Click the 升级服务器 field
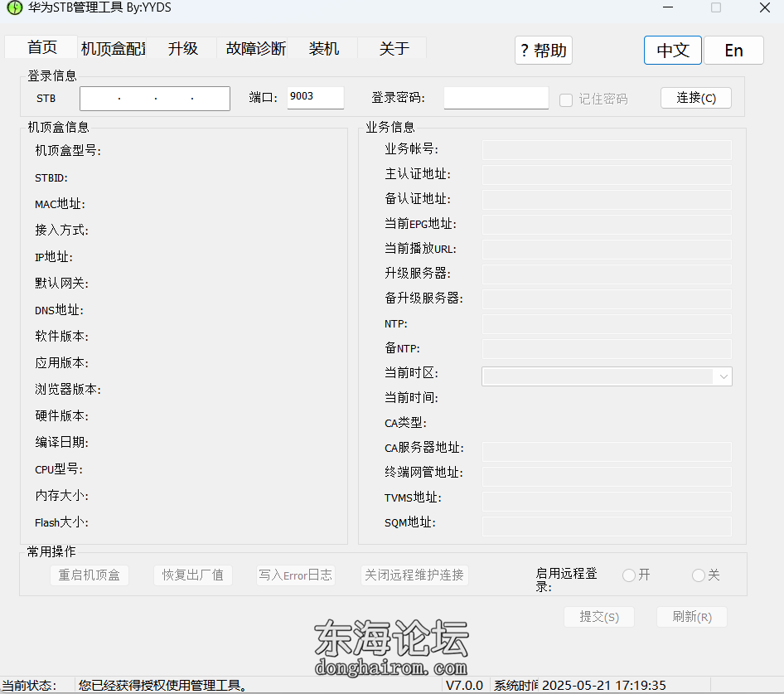Screen dimensions: 784x694 tap(607, 274)
